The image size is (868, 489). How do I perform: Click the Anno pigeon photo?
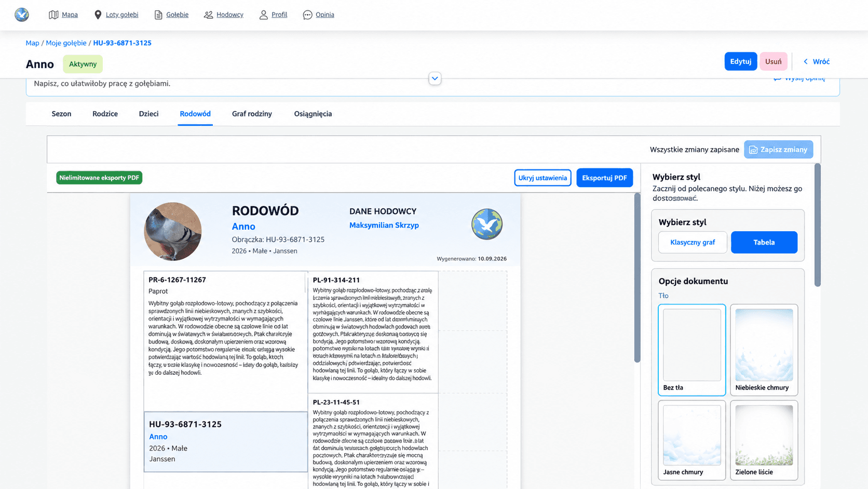(173, 231)
